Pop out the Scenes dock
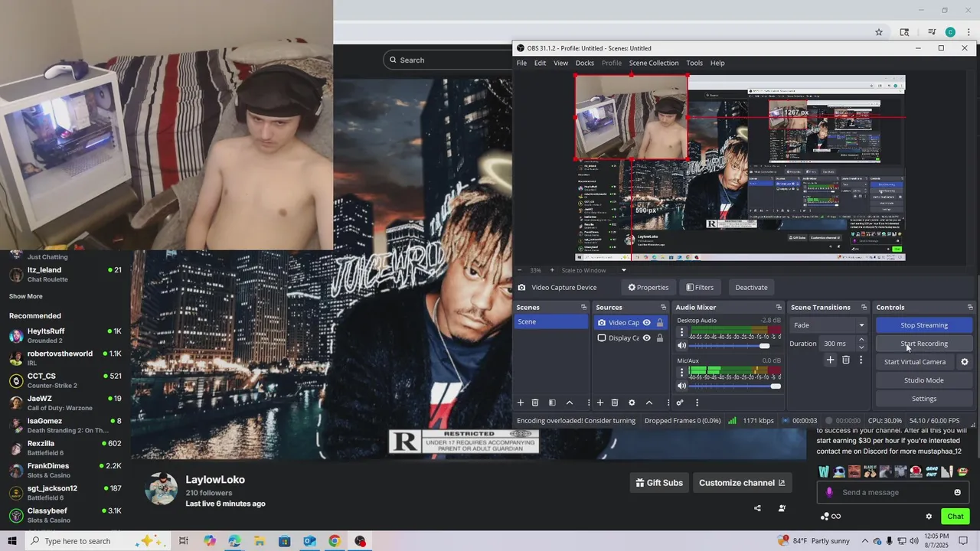The image size is (980, 551). [x=583, y=308]
